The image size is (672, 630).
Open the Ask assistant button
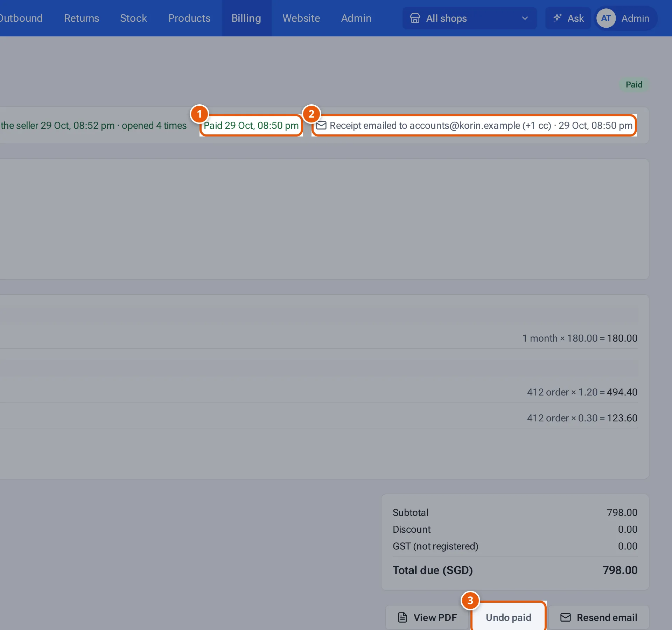568,18
